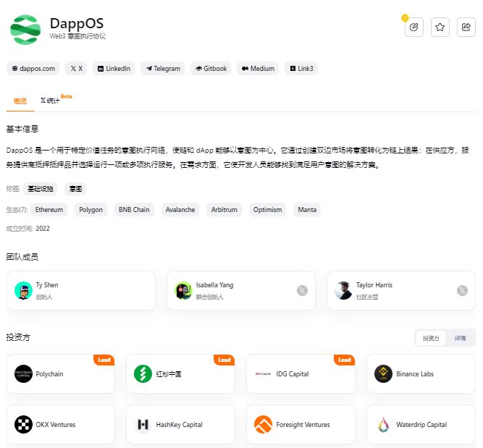
Task: Open Taylor Harris's avatar
Action: click(x=343, y=290)
